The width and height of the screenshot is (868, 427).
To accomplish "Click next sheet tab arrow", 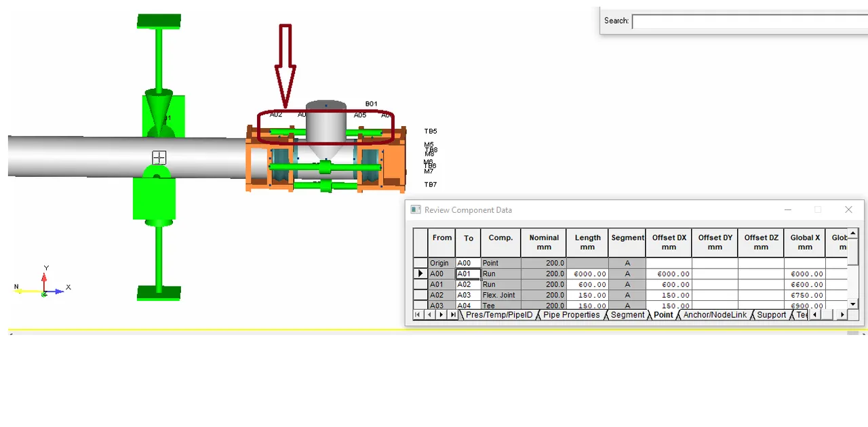I will (x=441, y=315).
